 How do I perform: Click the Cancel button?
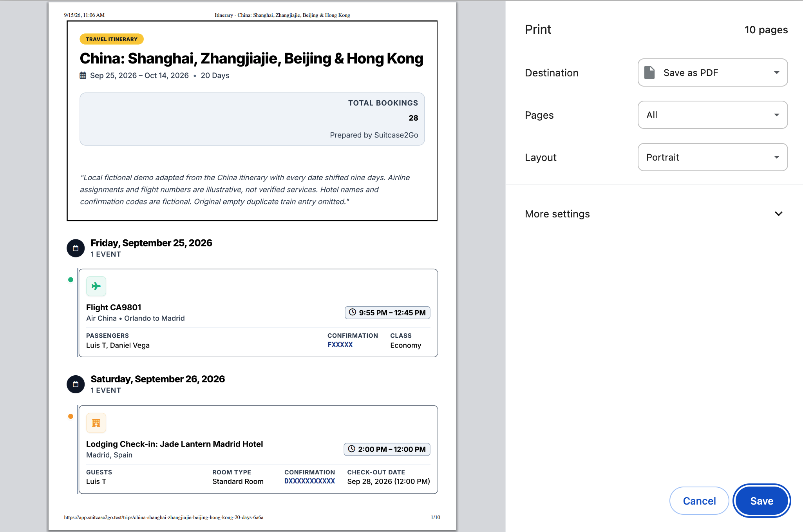pyautogui.click(x=699, y=501)
